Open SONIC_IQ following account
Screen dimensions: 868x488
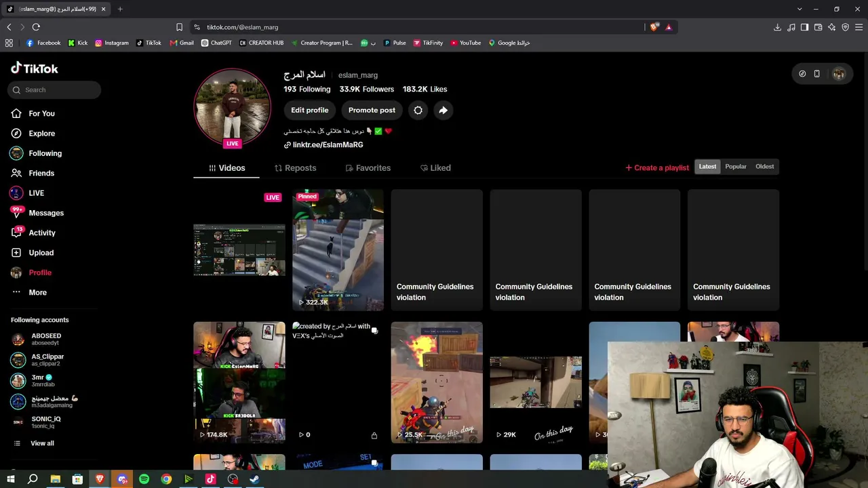coord(46,422)
